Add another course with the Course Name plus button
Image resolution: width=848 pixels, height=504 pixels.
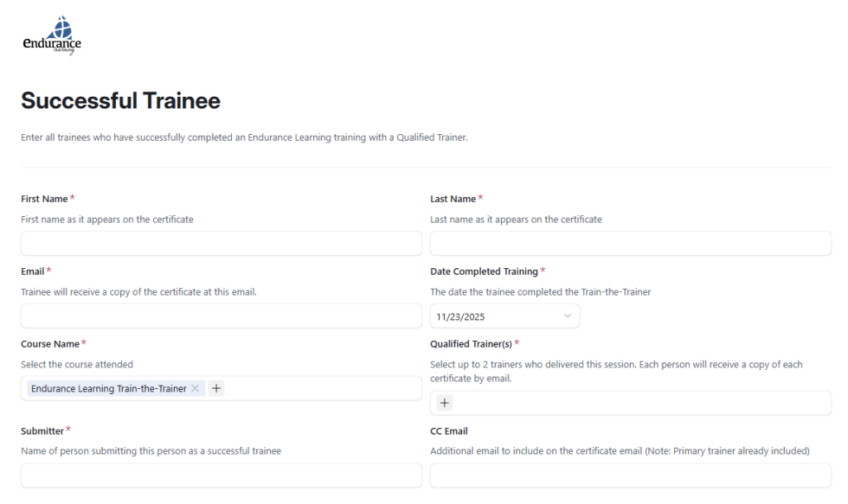[216, 388]
